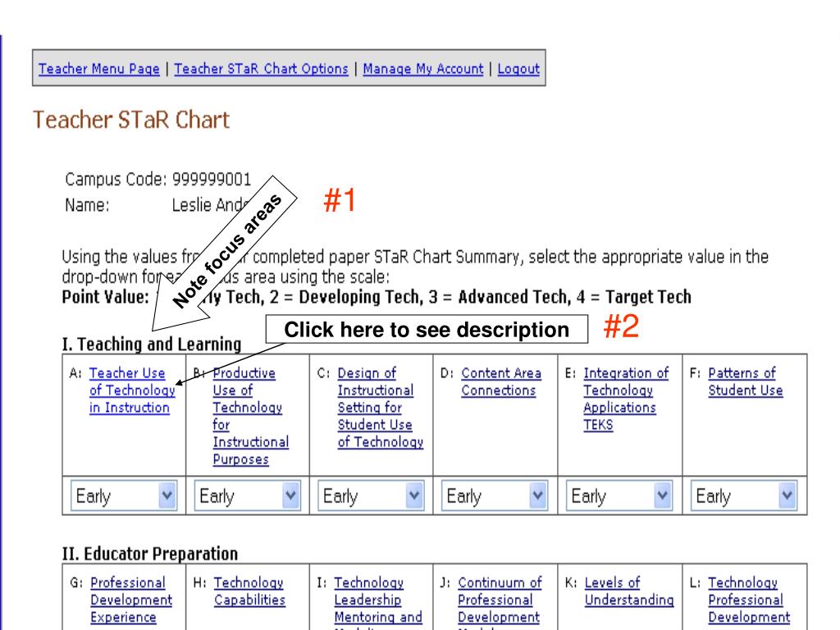Go to Teacher STaR Chart Options
The width and height of the screenshot is (840, 630).
coord(261,69)
